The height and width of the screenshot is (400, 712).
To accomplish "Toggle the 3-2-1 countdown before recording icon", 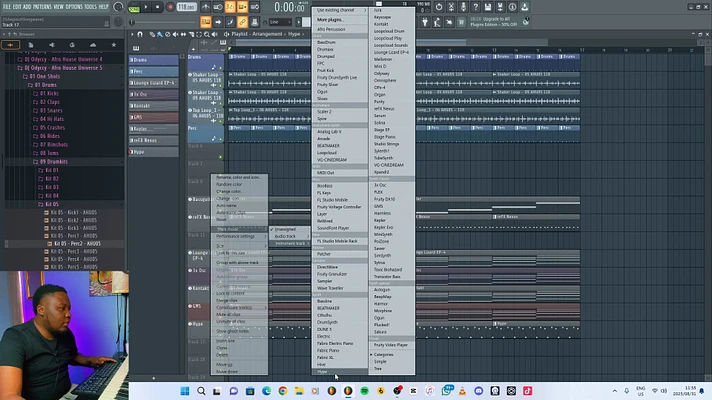I will (x=230, y=7).
